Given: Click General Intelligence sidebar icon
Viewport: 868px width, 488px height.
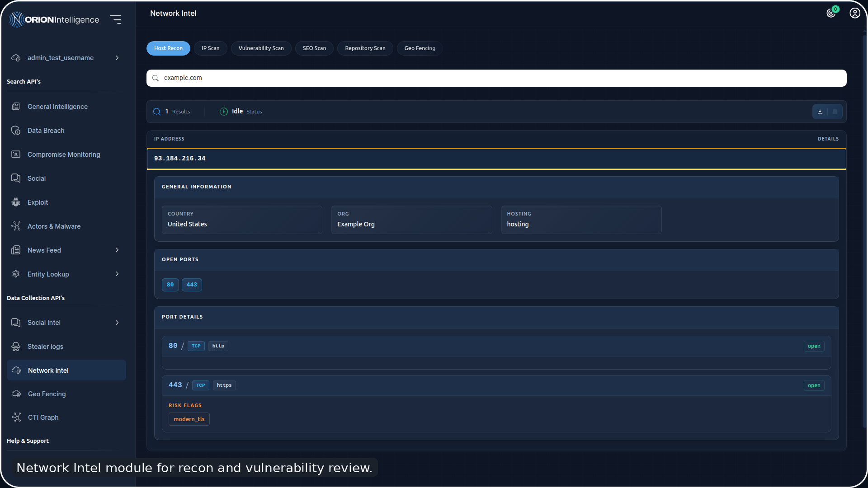Looking at the screenshot, I should pyautogui.click(x=16, y=107).
